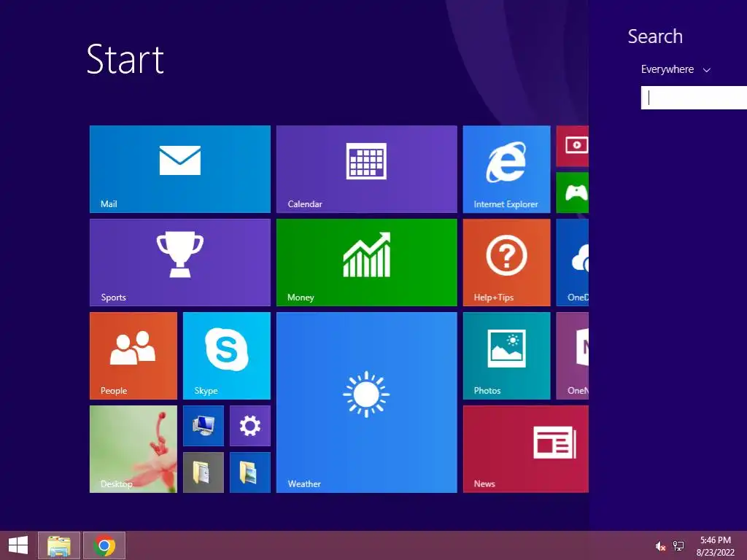Click the Start heading text

pos(125,59)
